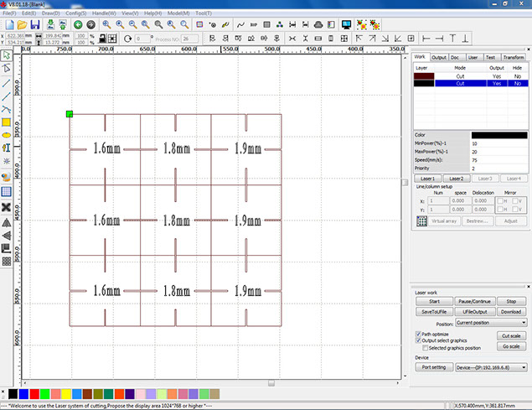Open the Device IP dropdown
This screenshot has height=410, width=532.
[x=491, y=367]
